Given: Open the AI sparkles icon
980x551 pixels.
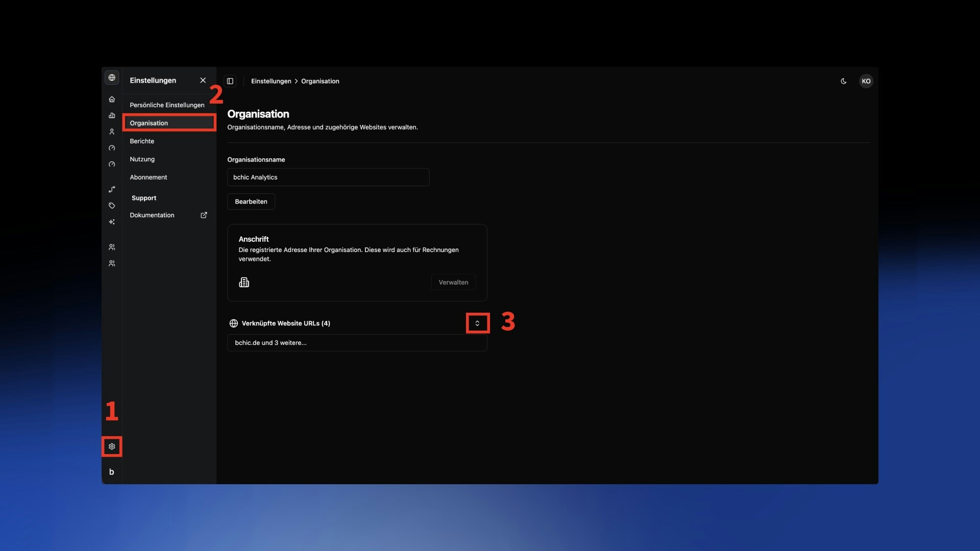Looking at the screenshot, I should (112, 222).
